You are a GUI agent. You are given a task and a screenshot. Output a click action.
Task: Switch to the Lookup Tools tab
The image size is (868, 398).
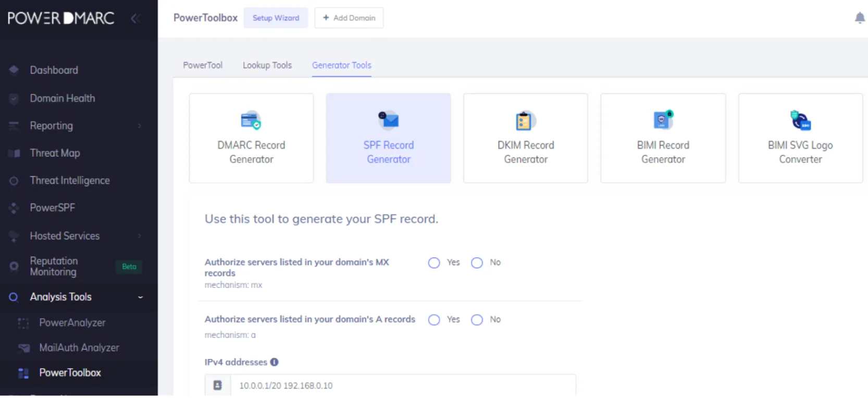tap(267, 65)
